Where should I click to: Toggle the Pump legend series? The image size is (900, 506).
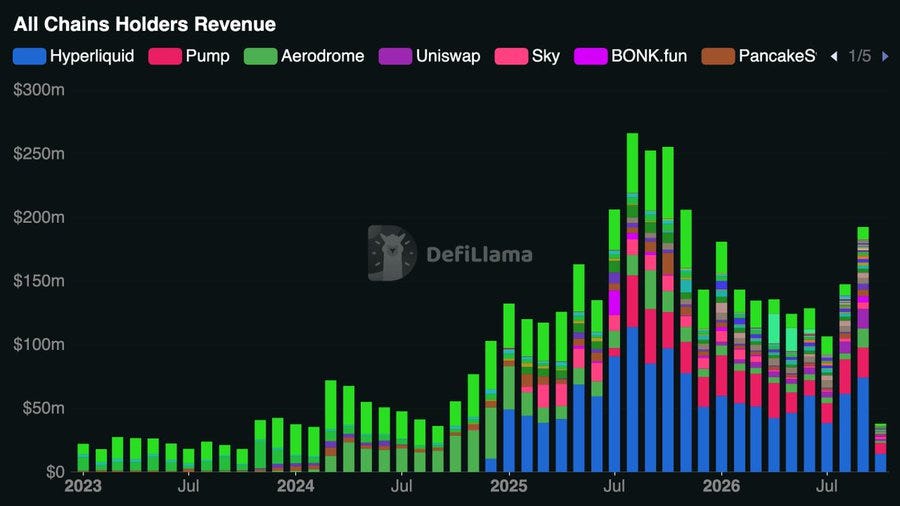click(189, 56)
